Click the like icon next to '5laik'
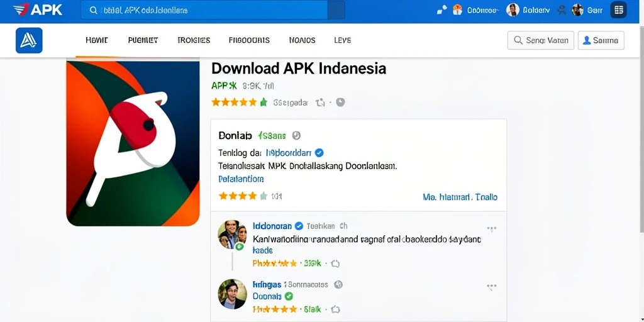The height and width of the screenshot is (322, 644). coord(335,309)
